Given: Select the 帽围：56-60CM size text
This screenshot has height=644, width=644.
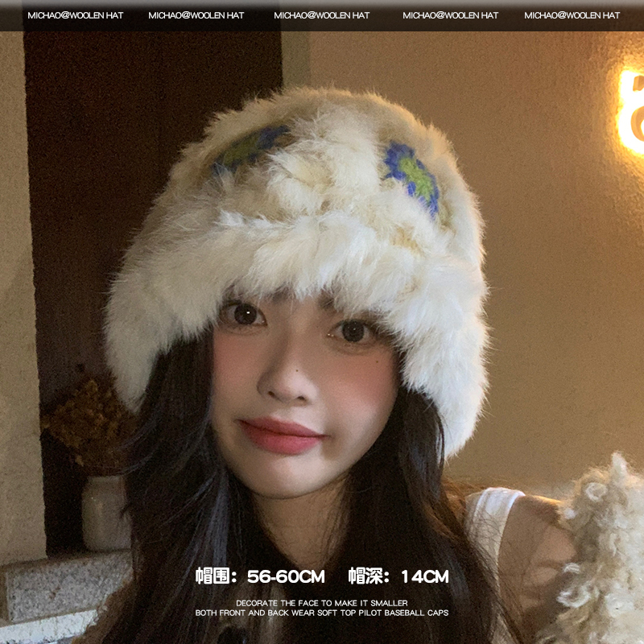Looking at the screenshot, I should (x=260, y=576).
